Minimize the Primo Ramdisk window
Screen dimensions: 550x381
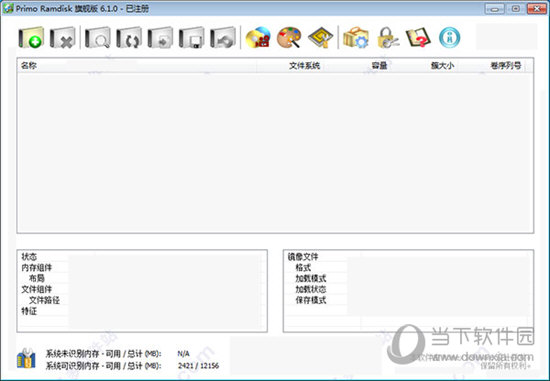495,9
